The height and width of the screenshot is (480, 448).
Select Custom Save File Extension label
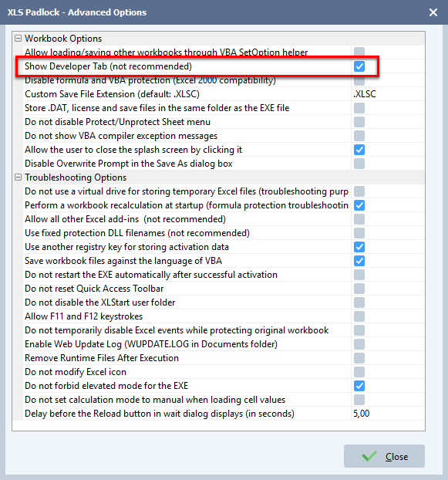[112, 94]
